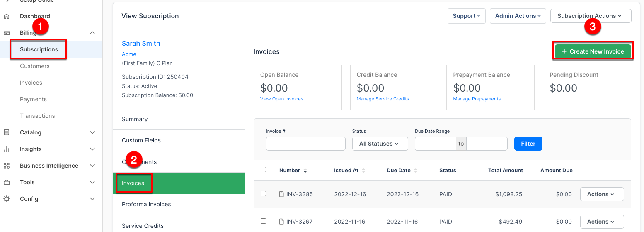
Task: Open the Subscription Actions dropdown
Action: coord(590,16)
